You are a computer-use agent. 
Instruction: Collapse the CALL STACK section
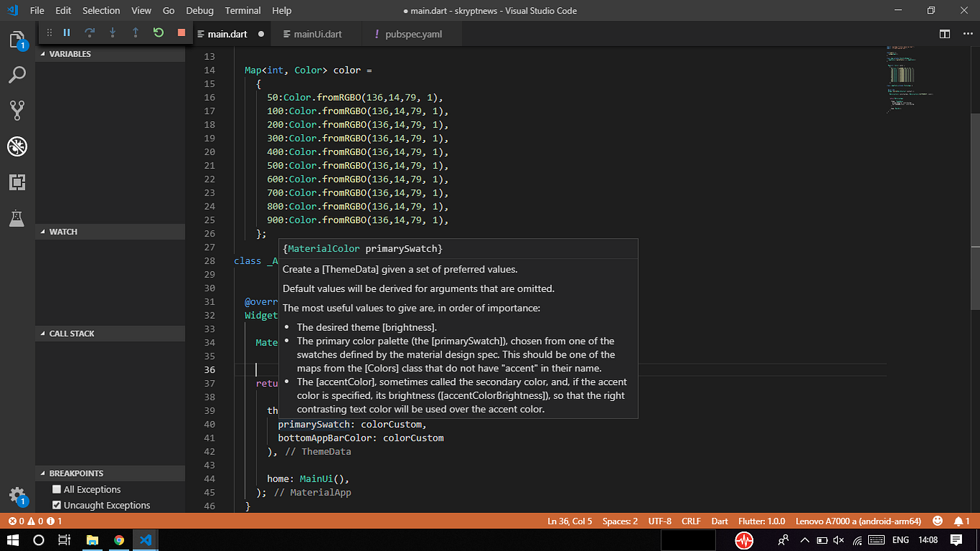[x=71, y=333]
